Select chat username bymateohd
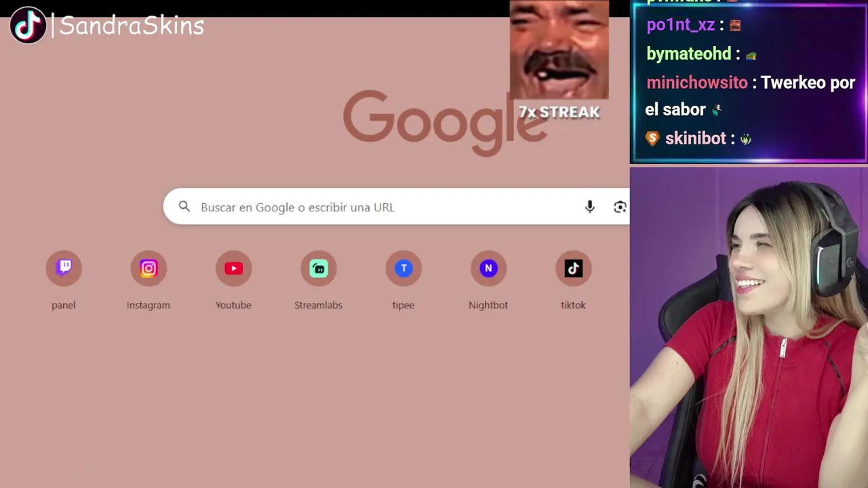The width and height of the screenshot is (868, 488). point(689,54)
